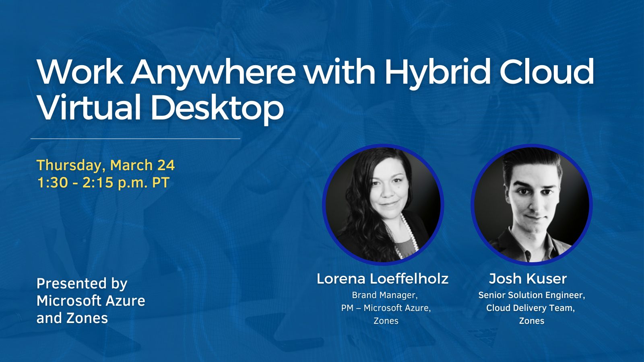Click Josh Kuser's profile photo
The width and height of the screenshot is (644, 362).
pos(531,205)
